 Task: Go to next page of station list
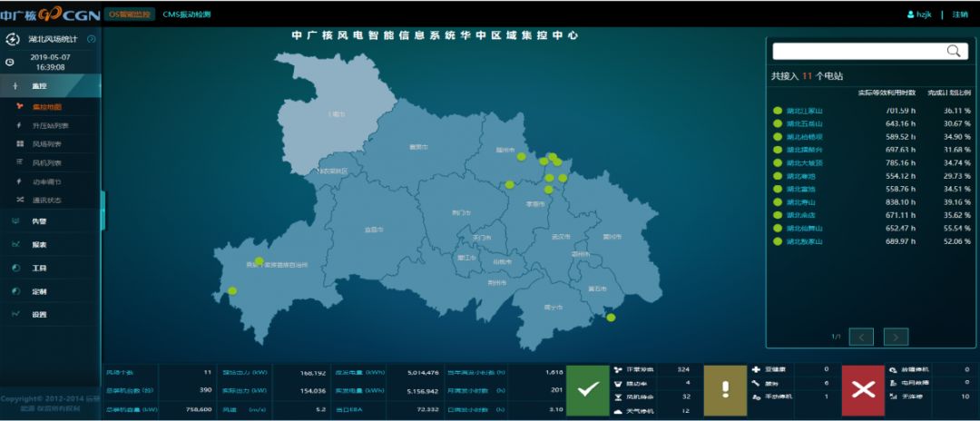pos(896,337)
